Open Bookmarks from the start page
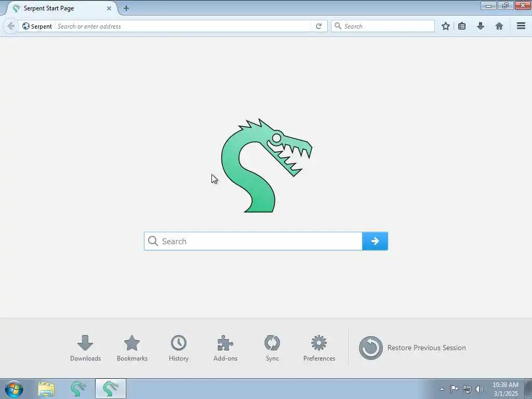 pyautogui.click(x=132, y=348)
